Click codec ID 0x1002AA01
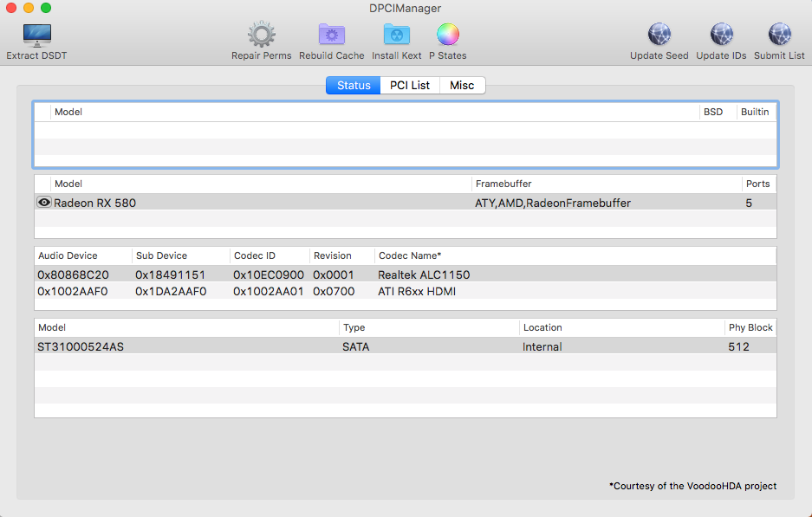 point(269,291)
